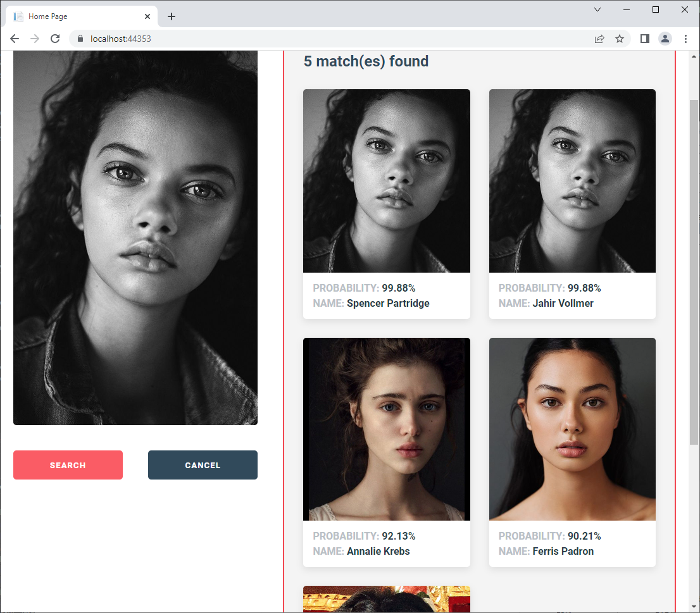Click the name Ferris Padron
Image resolution: width=700 pixels, height=613 pixels.
click(x=563, y=552)
